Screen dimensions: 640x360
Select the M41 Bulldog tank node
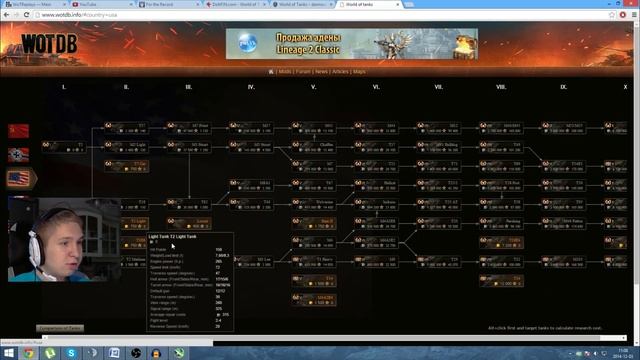(x=439, y=147)
